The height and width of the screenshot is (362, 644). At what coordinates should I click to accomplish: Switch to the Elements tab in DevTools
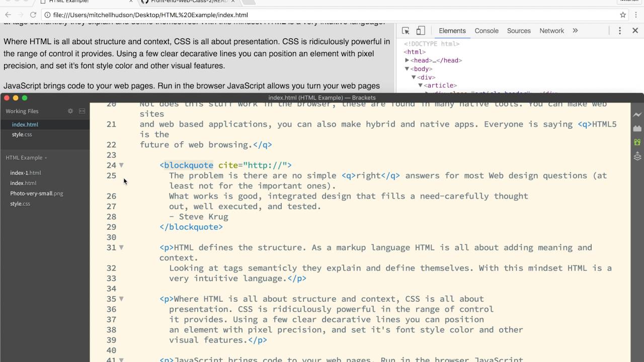coord(452,31)
